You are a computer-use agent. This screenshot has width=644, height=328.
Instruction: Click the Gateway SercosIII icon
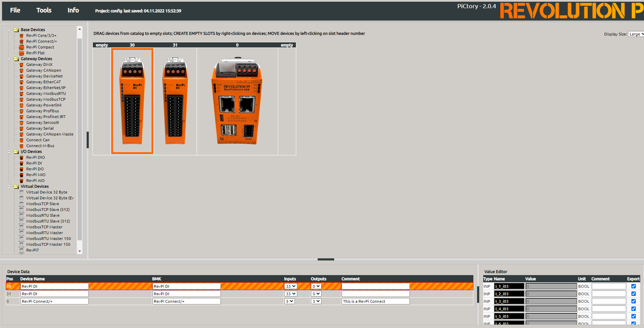point(22,123)
